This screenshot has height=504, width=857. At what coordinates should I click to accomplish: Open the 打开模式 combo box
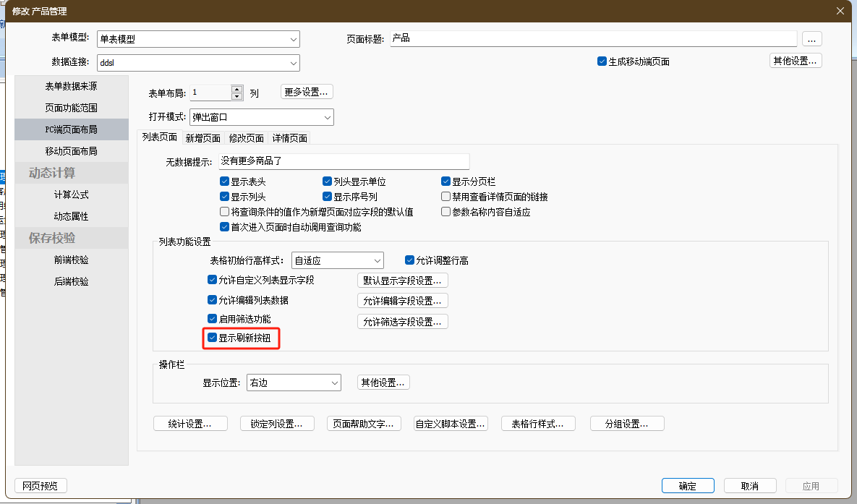328,117
